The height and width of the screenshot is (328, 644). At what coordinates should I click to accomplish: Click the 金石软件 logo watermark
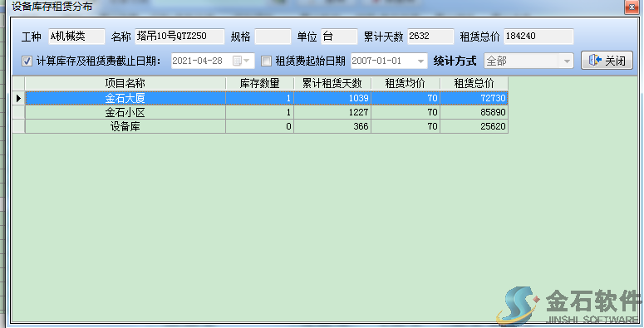coord(569,305)
